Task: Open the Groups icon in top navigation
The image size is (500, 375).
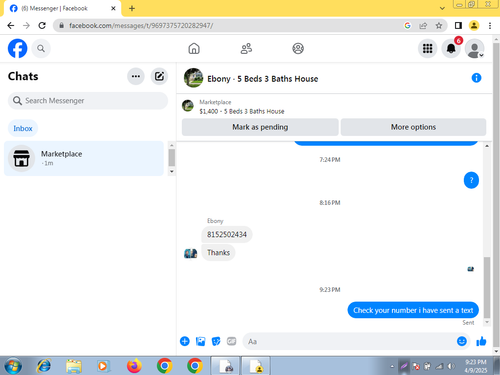Action: pos(298,49)
